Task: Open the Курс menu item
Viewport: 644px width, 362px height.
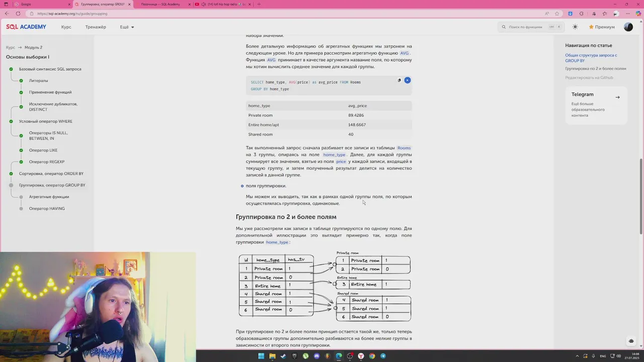Action: 66,27
